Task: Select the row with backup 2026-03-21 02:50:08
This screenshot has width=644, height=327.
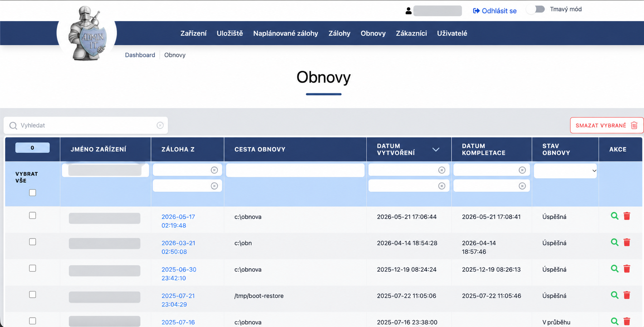Action: [33, 242]
